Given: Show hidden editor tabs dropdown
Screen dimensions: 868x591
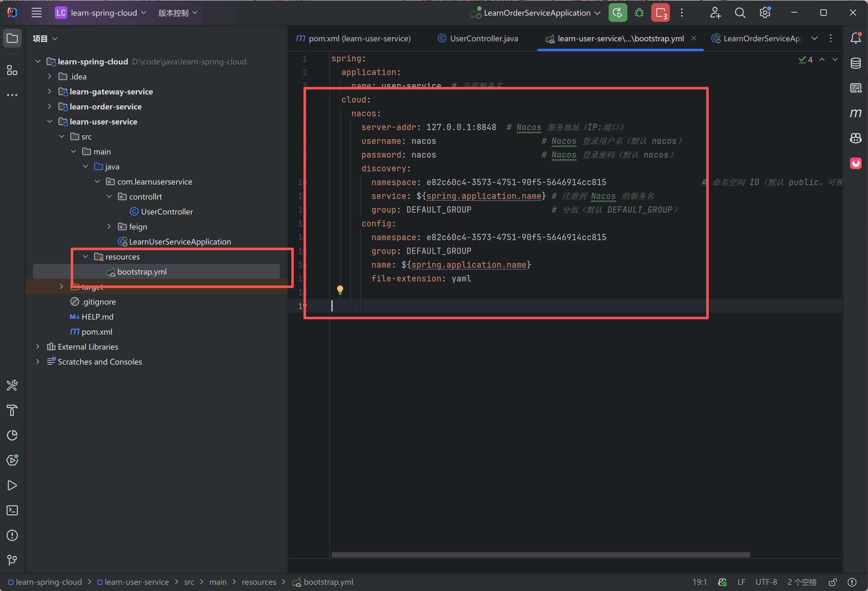Looking at the screenshot, I should (x=814, y=38).
